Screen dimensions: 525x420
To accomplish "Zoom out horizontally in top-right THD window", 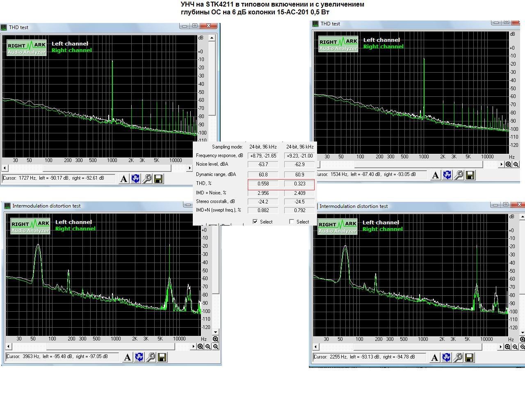I will point(516,164).
